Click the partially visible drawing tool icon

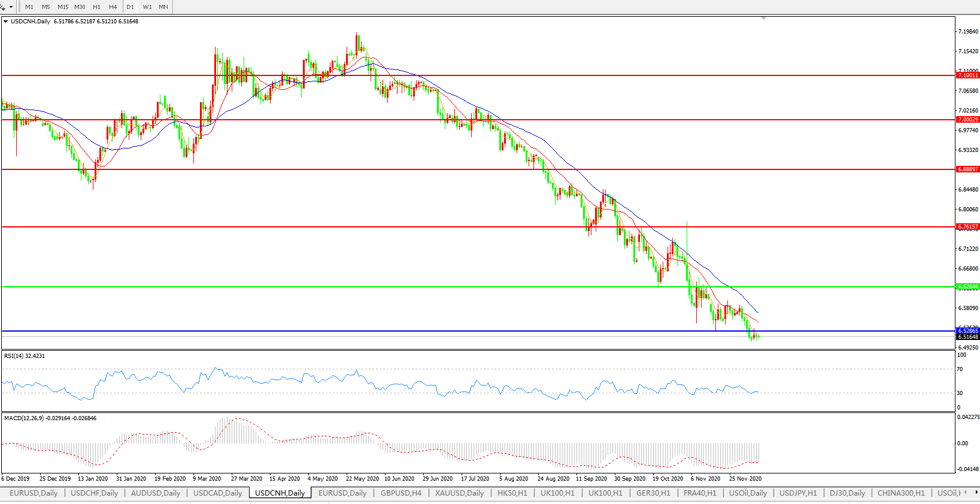tap(3, 7)
